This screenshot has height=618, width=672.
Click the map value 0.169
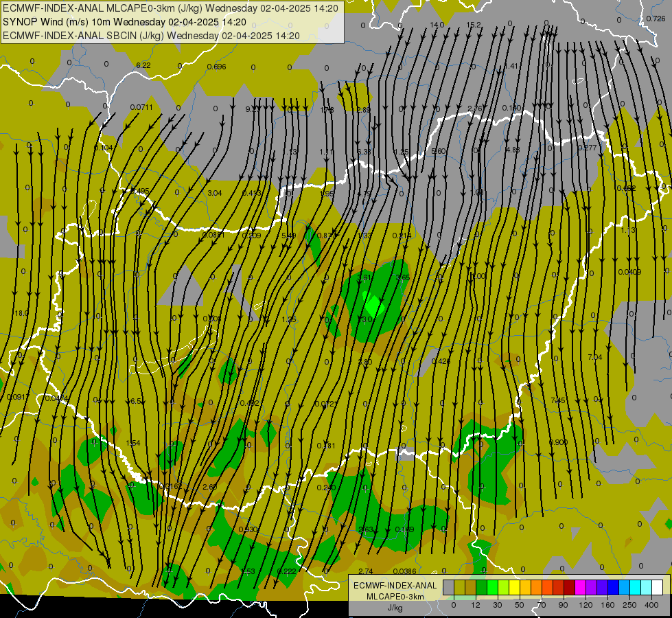[404, 529]
